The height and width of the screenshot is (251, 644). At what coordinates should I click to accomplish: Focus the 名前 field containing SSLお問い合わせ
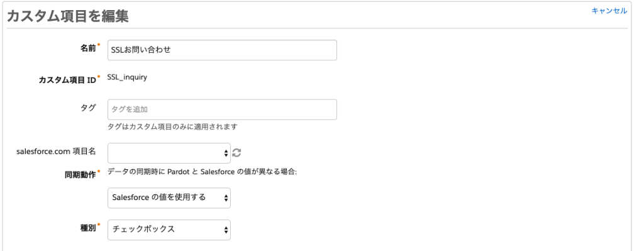click(222, 50)
